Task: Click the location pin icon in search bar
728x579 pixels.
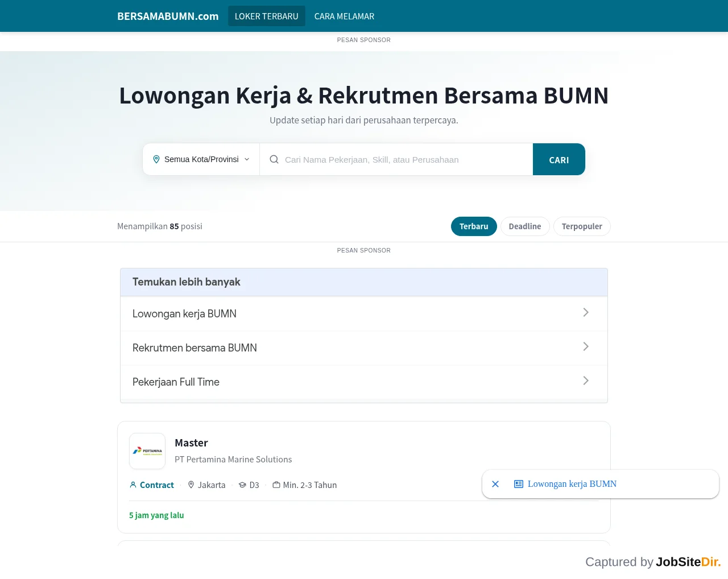Action: click(x=156, y=159)
